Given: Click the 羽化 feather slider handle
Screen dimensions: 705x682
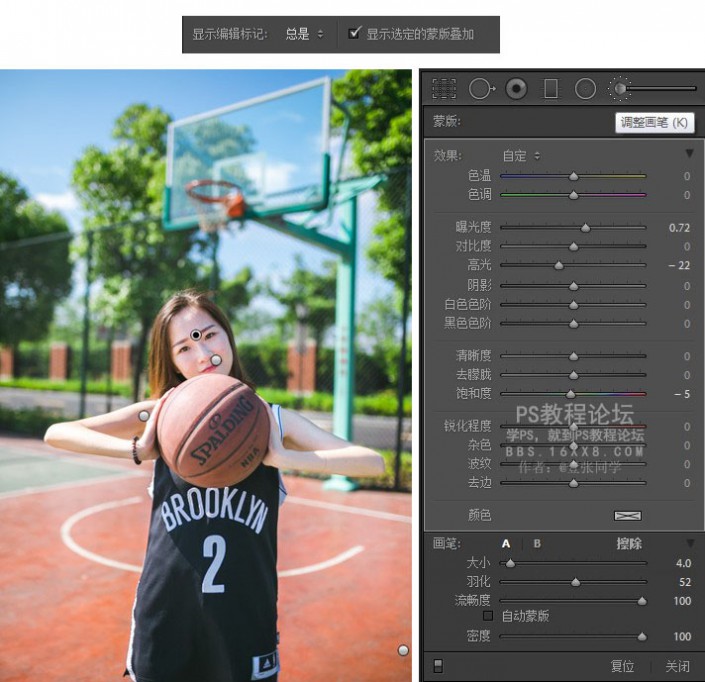Looking at the screenshot, I should 576,582.
